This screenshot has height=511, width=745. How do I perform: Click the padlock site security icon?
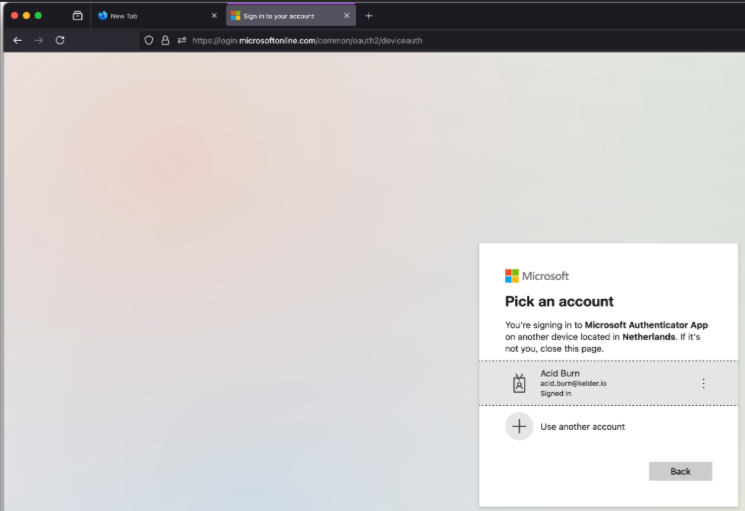point(165,40)
